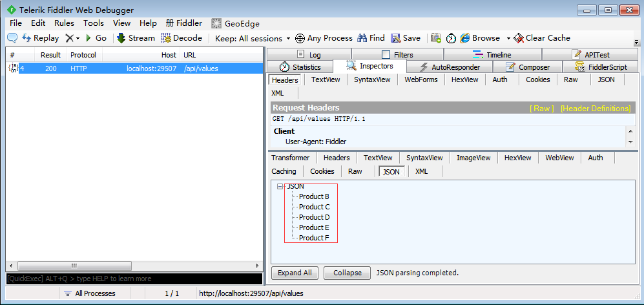Switch to the Composer tab
This screenshot has height=305, width=644.
528,67
